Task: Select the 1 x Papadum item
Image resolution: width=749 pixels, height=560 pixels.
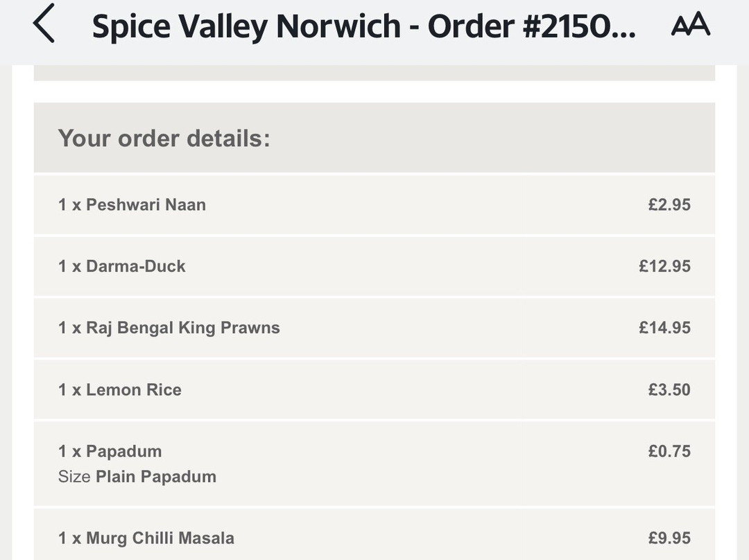Action: click(x=110, y=451)
